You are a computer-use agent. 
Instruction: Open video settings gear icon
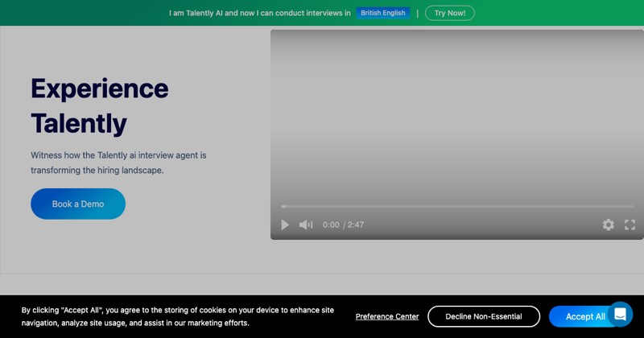coord(609,225)
